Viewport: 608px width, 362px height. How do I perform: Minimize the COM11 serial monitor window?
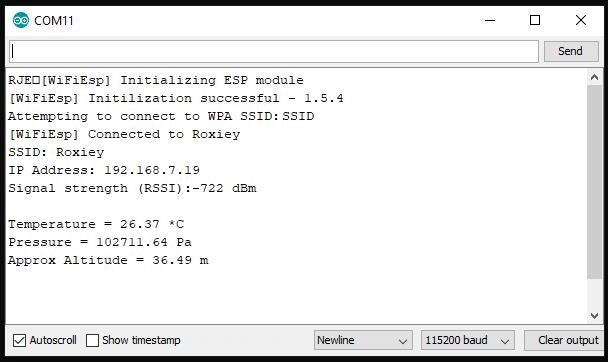[490, 20]
